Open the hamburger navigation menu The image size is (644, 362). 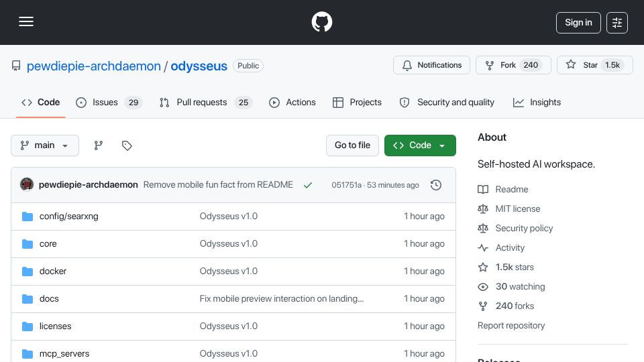click(x=26, y=21)
